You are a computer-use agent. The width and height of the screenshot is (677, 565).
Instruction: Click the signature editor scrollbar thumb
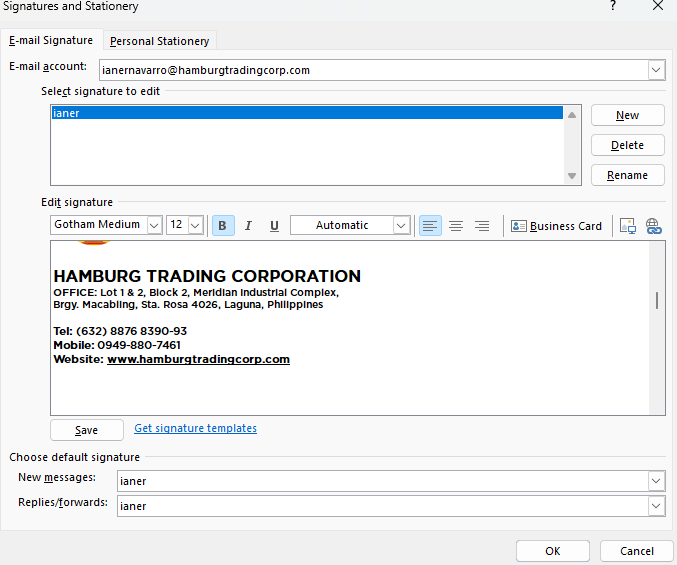click(x=657, y=300)
